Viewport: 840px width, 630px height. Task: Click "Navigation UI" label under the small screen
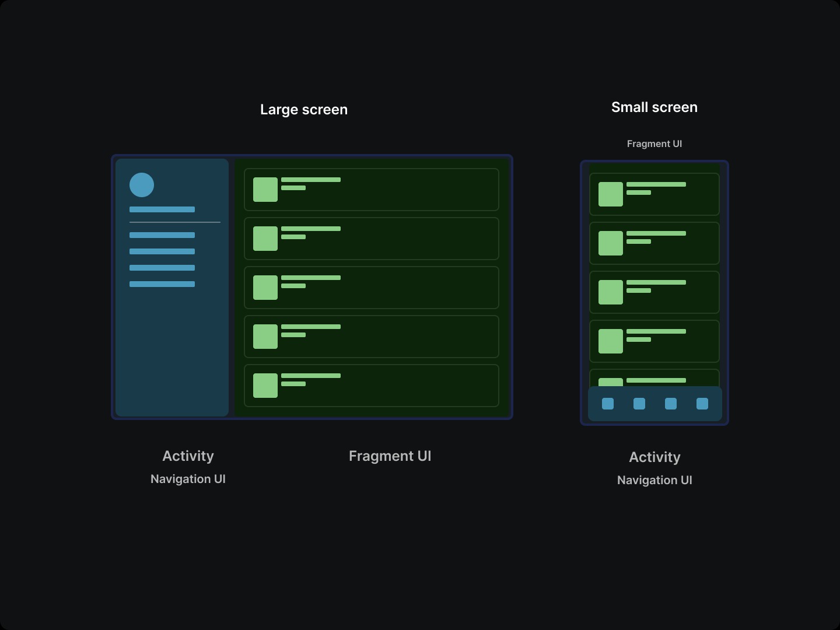[x=654, y=480]
